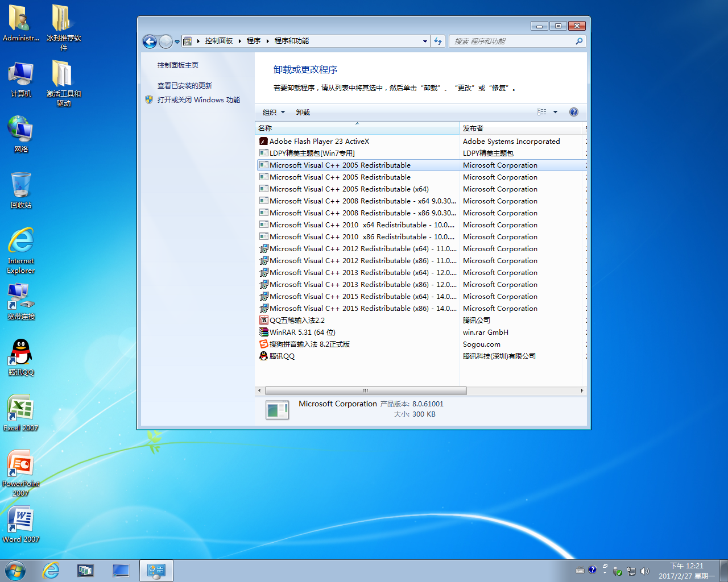Select Visual C++ 2015 Redistributable (x86)
728x582 pixels.
point(421,309)
